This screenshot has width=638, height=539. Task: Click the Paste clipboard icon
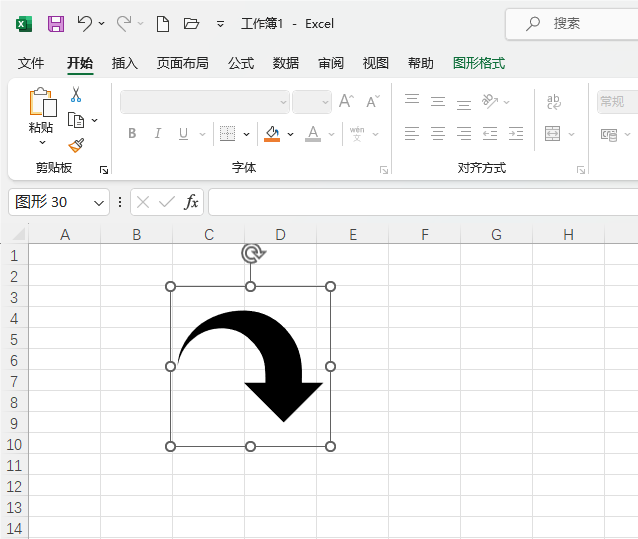click(42, 103)
